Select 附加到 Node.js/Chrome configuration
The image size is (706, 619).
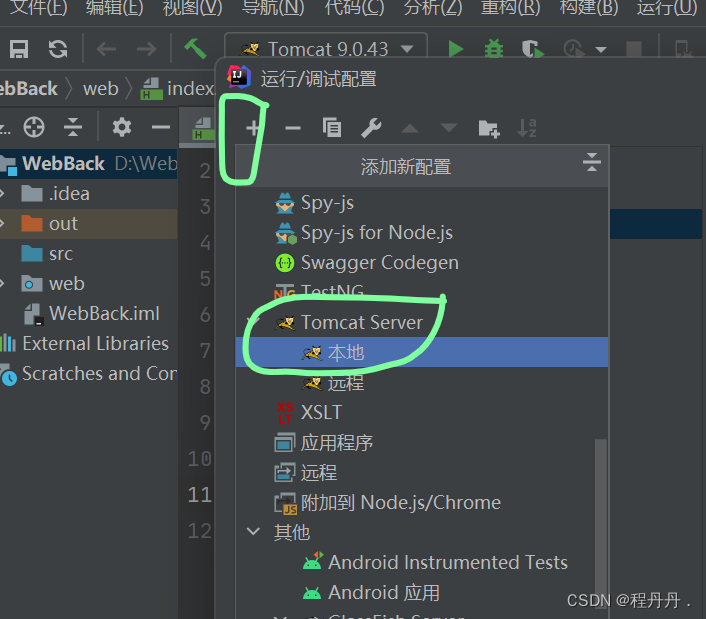[422, 502]
